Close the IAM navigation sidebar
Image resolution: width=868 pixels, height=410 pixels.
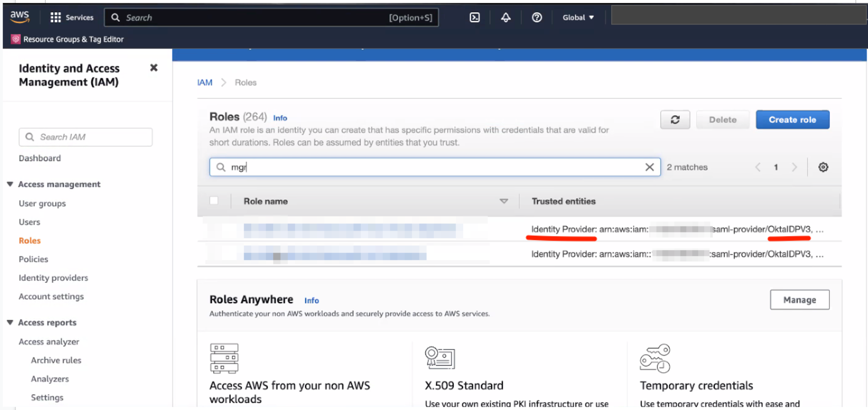tap(154, 68)
